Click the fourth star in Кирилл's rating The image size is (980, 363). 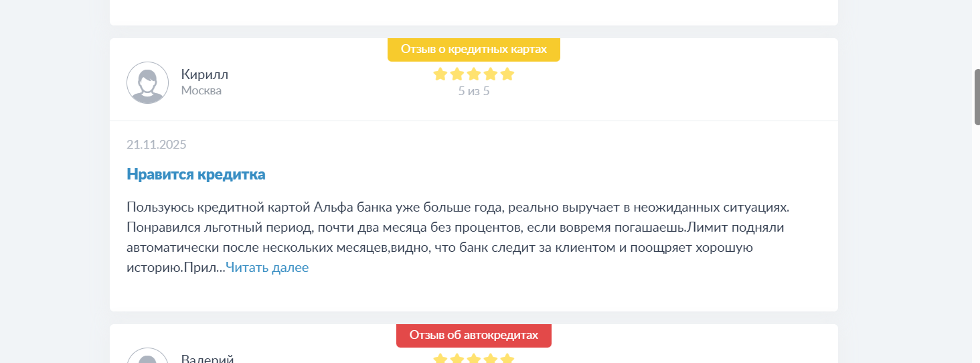[x=491, y=74]
